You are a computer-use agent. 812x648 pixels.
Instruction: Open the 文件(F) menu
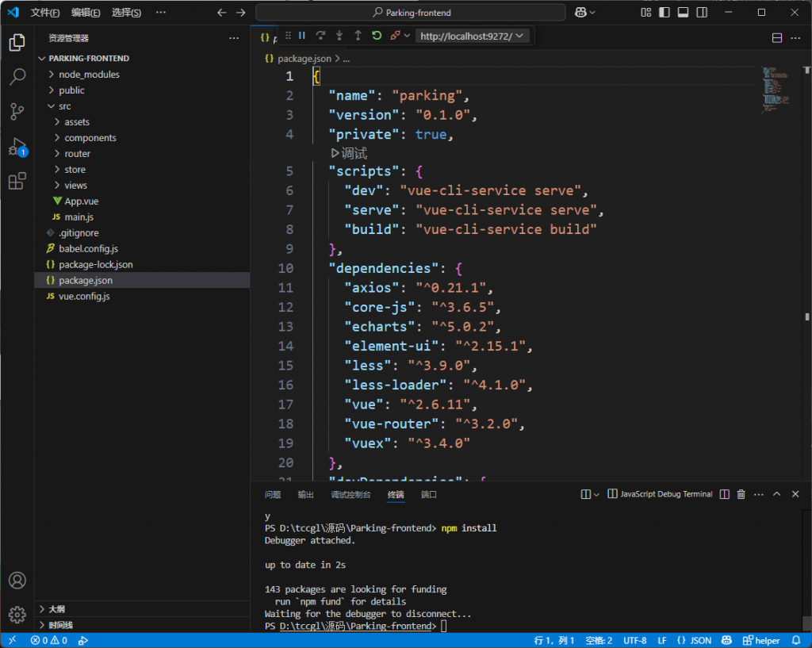point(45,13)
